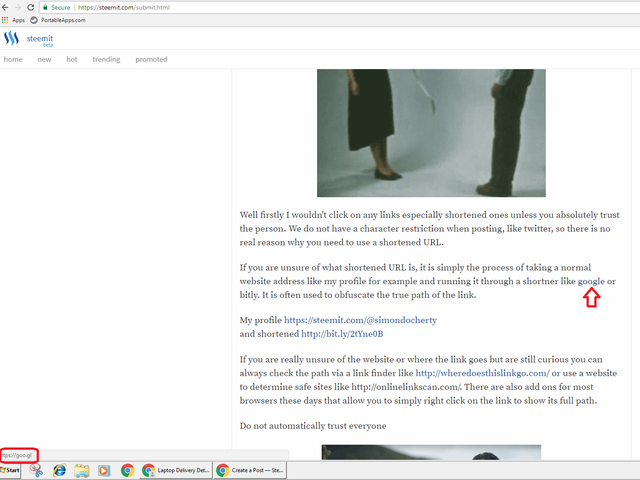Click the partially visible image below the text
The height and width of the screenshot is (480, 640).
(x=431, y=452)
